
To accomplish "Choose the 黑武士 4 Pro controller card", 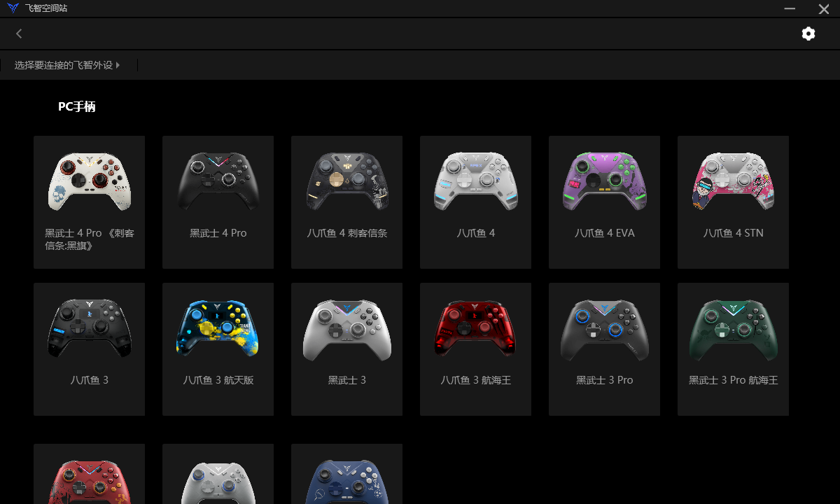I will (218, 202).
